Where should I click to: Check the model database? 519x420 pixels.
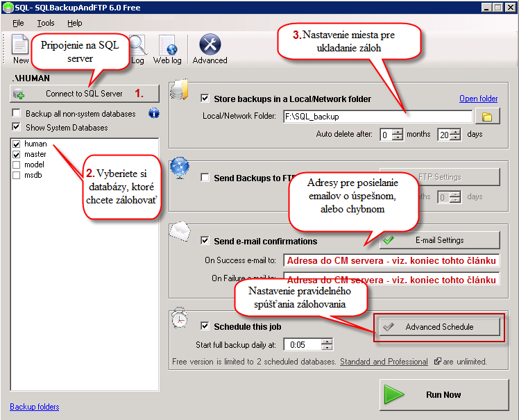click(x=16, y=165)
